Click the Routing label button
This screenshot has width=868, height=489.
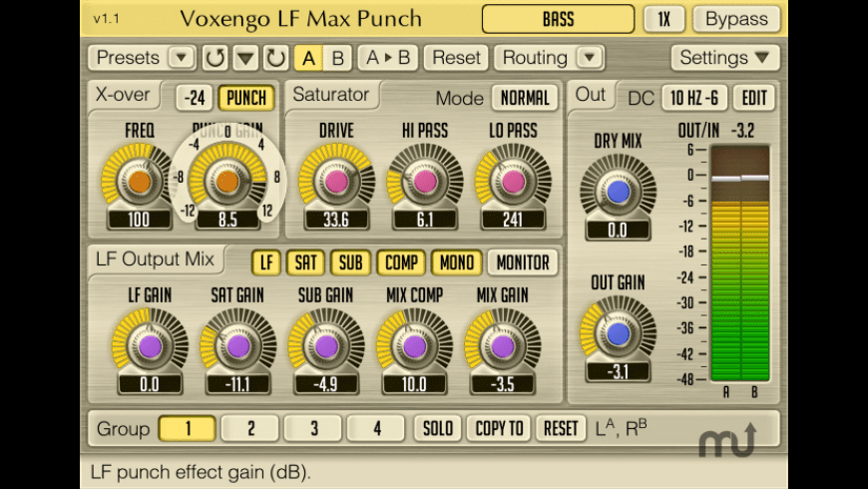pos(535,58)
